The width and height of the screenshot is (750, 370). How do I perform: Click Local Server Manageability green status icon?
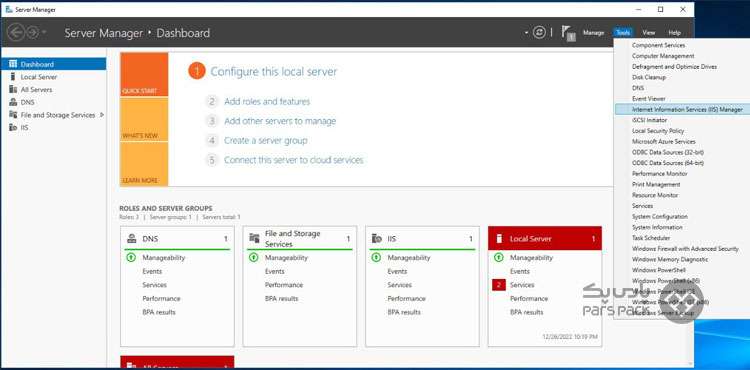pos(499,257)
